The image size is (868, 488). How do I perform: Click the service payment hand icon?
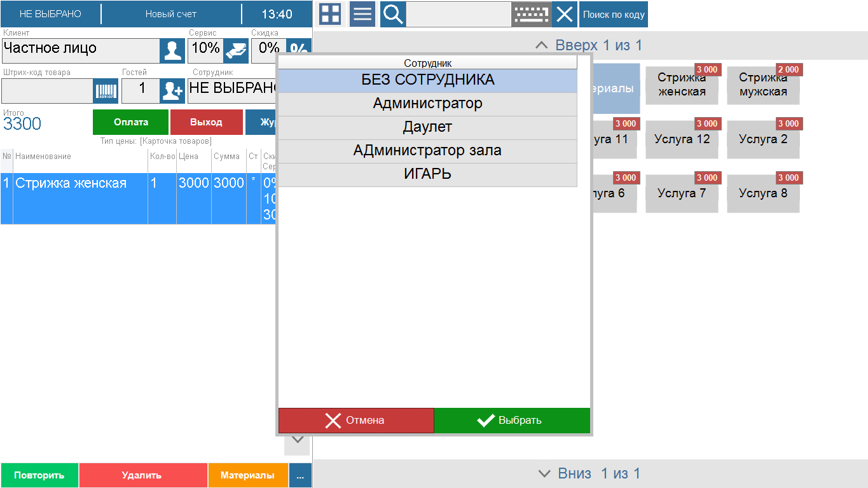[x=237, y=51]
